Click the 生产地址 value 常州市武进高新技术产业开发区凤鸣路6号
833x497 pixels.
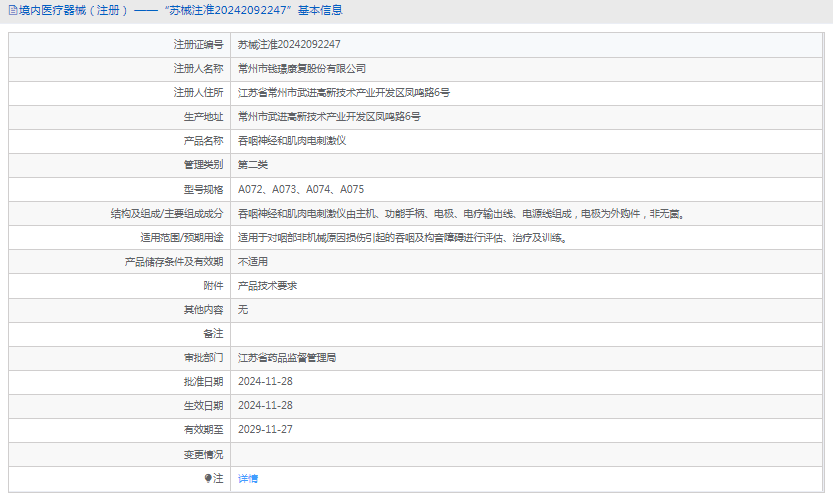click(329, 116)
